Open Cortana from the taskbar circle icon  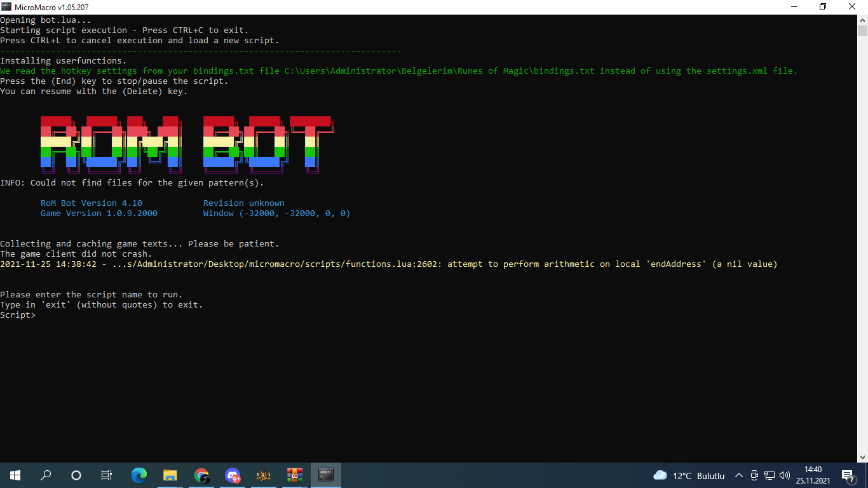click(76, 475)
